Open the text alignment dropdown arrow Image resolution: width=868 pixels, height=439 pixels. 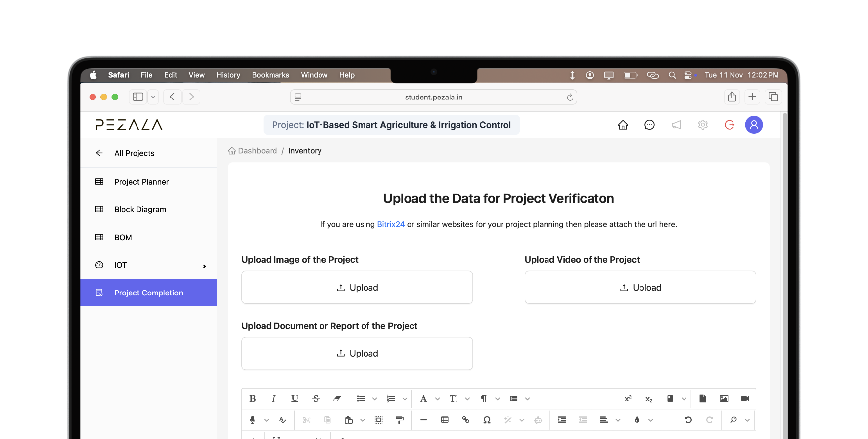[618, 420]
